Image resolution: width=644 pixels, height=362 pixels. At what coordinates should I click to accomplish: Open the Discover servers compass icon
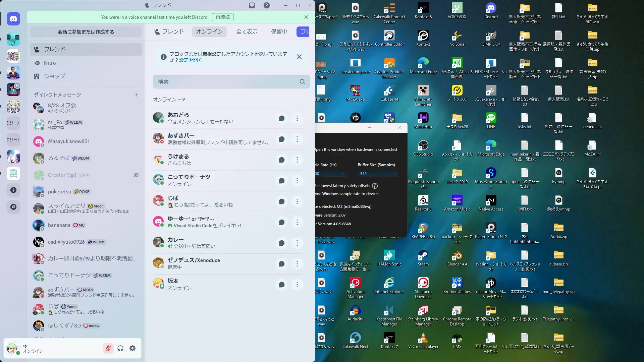[x=13, y=207]
